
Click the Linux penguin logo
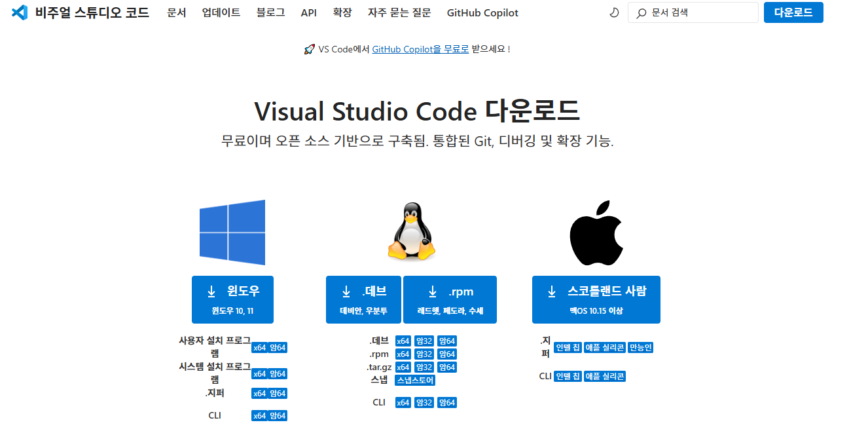pyautogui.click(x=412, y=232)
